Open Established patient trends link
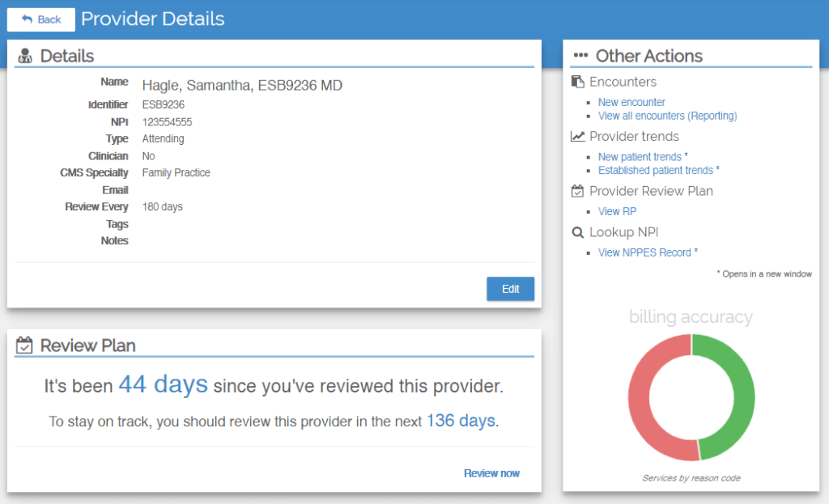This screenshot has width=829, height=504. 655,171
